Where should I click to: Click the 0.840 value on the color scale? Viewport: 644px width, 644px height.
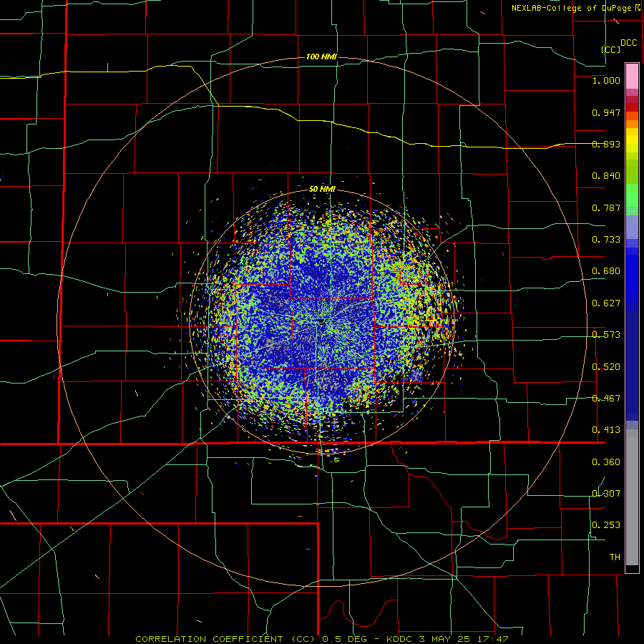[606, 176]
